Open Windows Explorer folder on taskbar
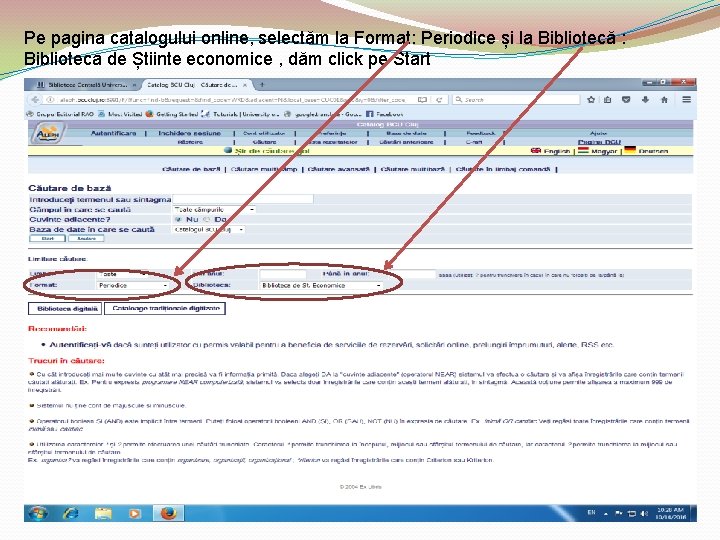720x540 pixels. [x=103, y=513]
